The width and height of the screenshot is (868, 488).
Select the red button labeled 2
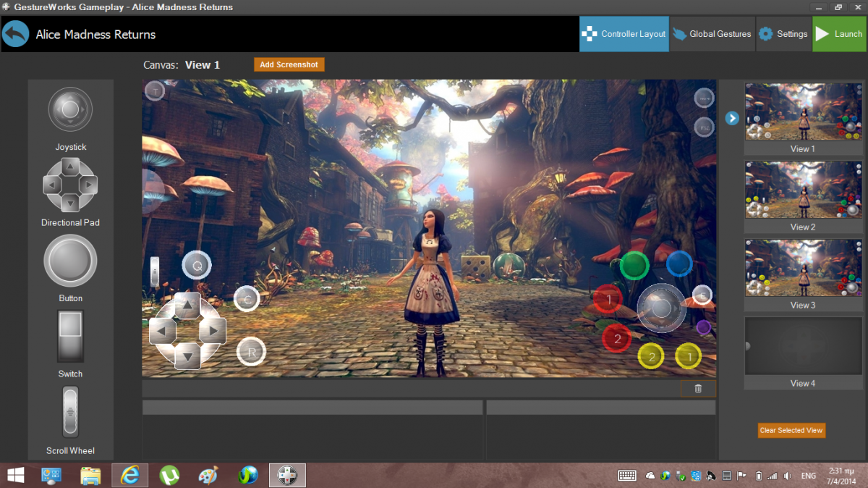coord(617,338)
